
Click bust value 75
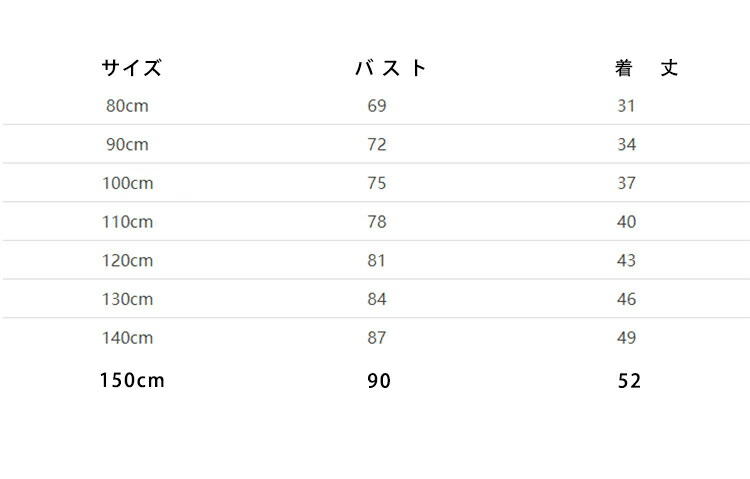[x=377, y=183]
